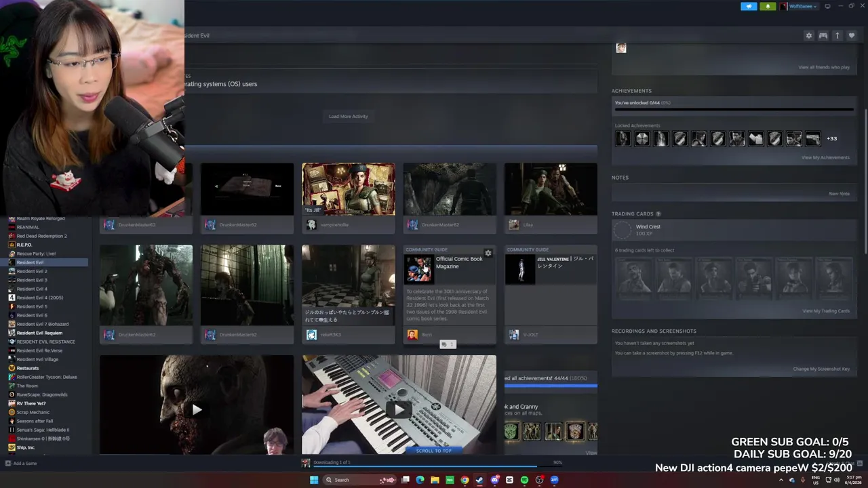The height and width of the screenshot is (488, 868).
Task: Click the Resident Evil 5 game icon
Action: click(12, 306)
